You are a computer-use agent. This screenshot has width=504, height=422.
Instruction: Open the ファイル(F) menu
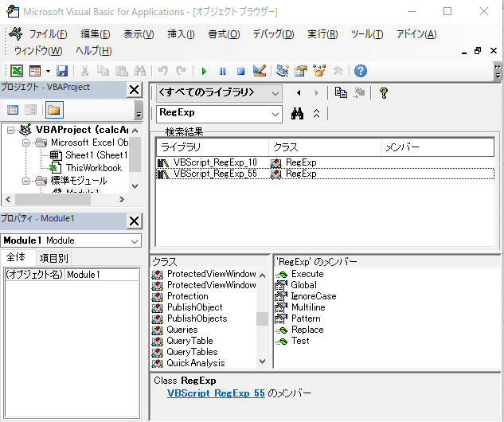click(x=48, y=33)
